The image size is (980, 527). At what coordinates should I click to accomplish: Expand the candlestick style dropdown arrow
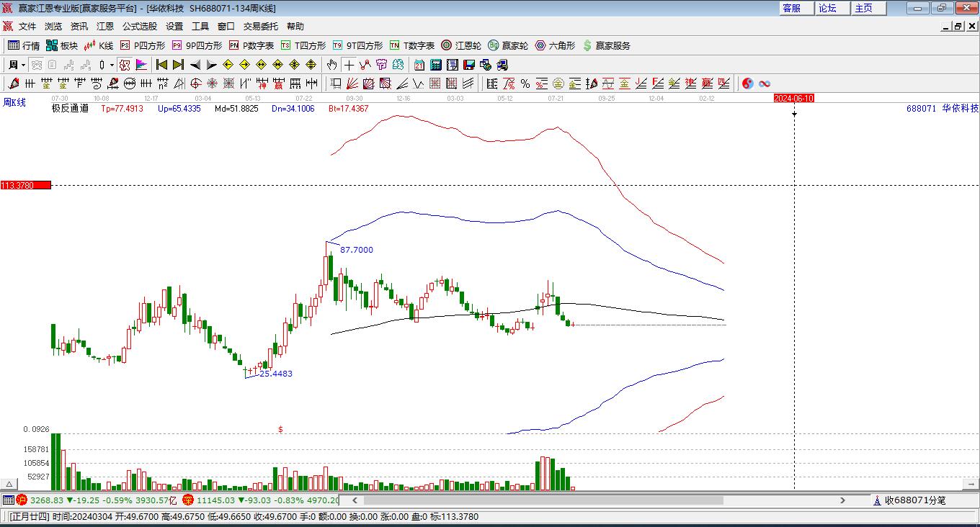(112, 65)
